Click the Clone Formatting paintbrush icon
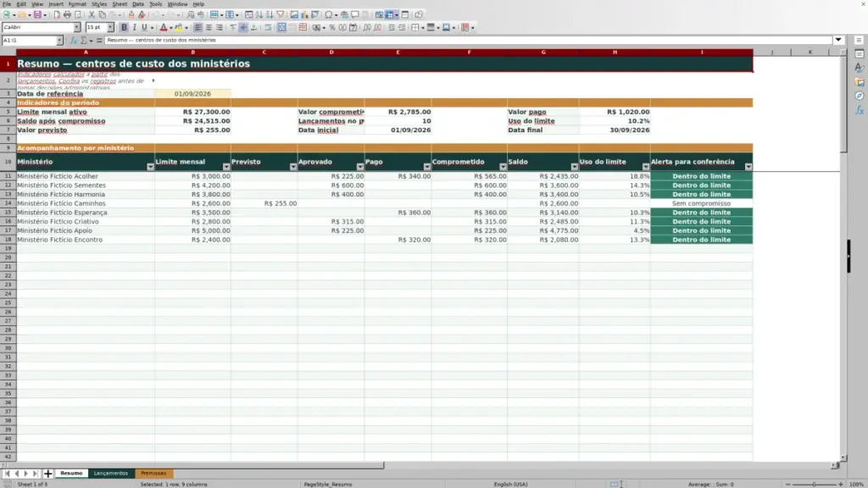Image resolution: width=868 pixels, height=488 pixels. click(131, 15)
